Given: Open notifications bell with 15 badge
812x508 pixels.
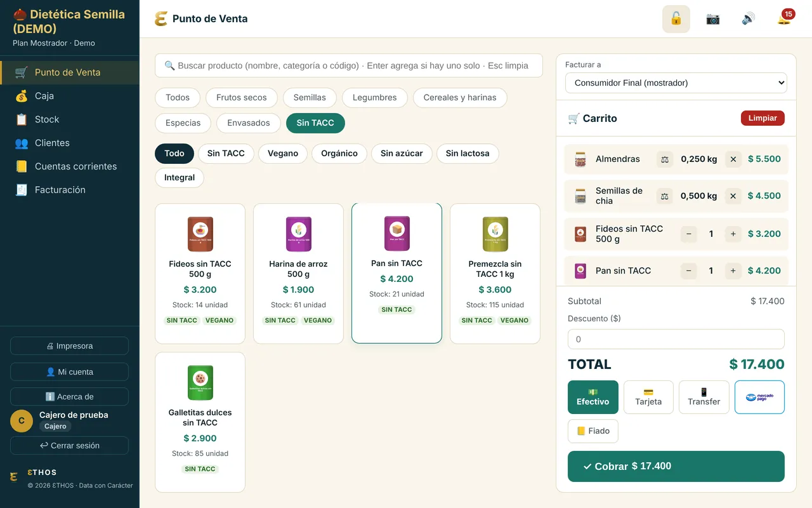Looking at the screenshot, I should click(x=785, y=18).
